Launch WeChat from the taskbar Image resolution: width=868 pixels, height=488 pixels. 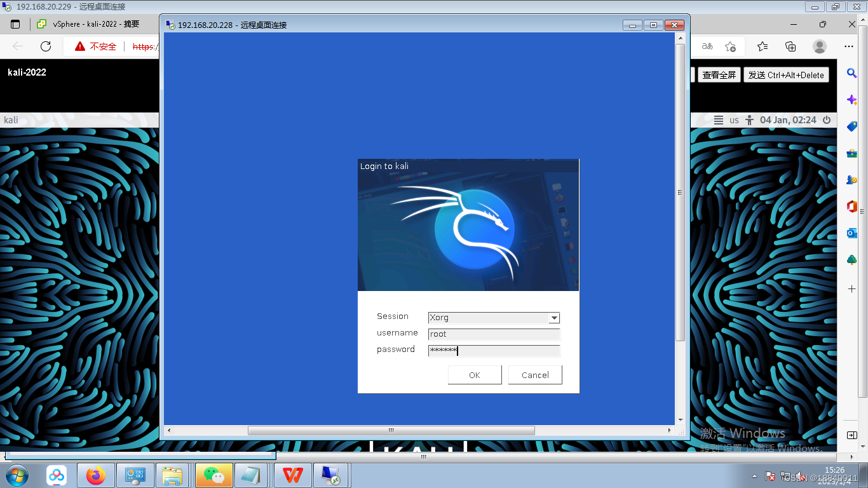tap(213, 475)
